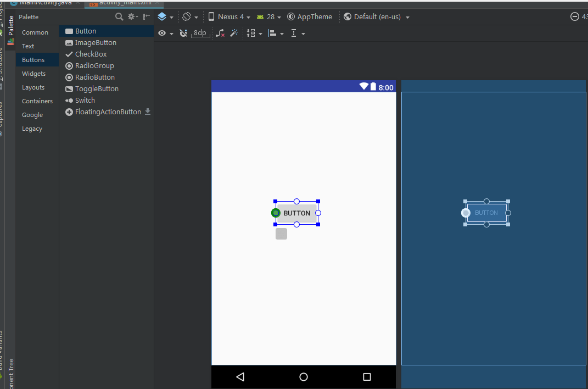Search the Palette with the magnifier icon
This screenshot has height=389, width=588.
119,17
